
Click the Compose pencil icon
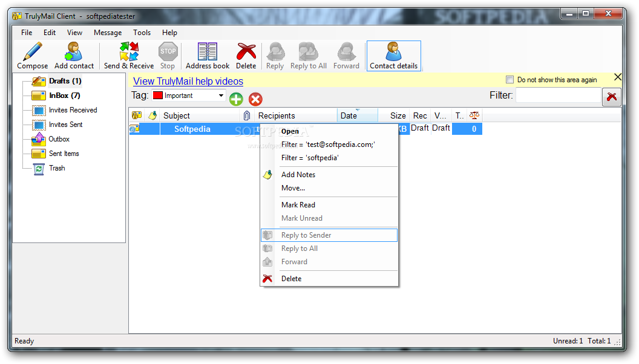click(33, 51)
